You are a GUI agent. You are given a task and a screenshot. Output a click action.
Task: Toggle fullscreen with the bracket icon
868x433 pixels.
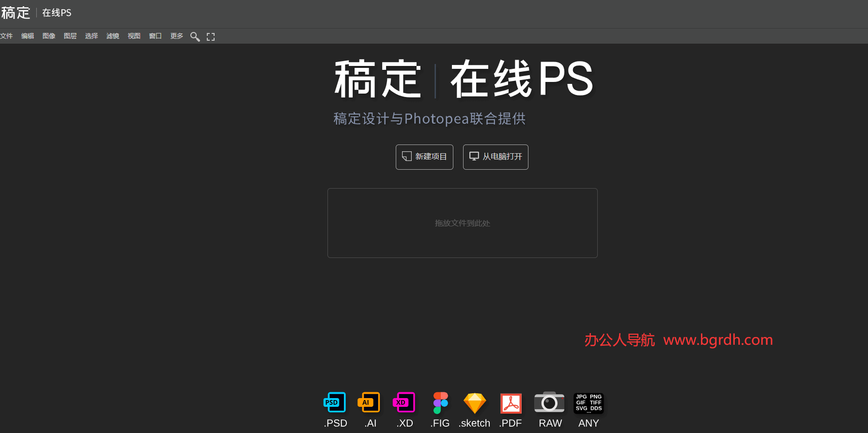[211, 37]
